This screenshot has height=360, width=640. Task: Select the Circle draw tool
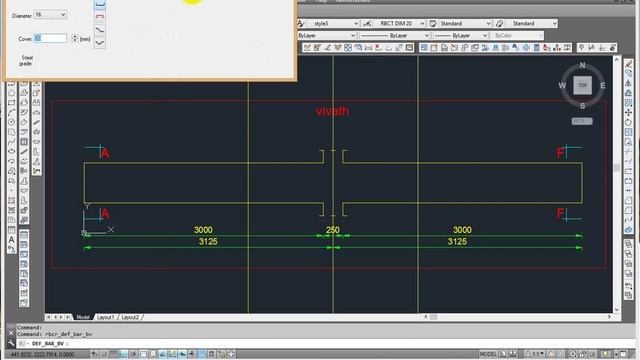click(11, 122)
